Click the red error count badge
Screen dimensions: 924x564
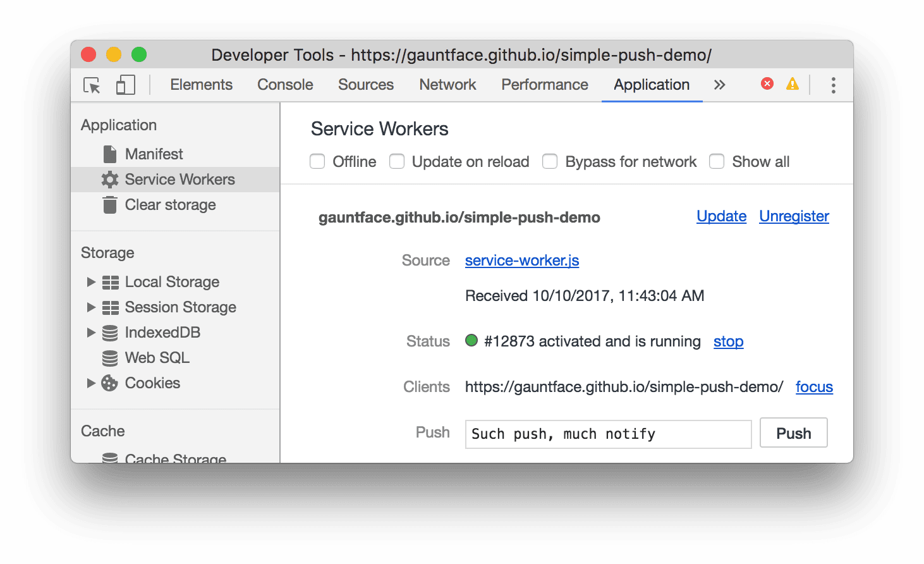click(766, 83)
